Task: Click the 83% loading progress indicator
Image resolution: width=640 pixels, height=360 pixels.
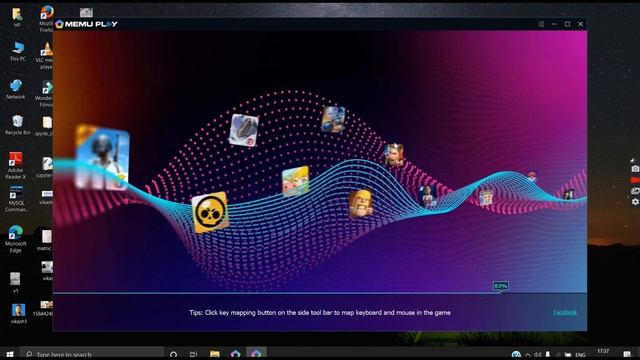Action: coord(500,286)
